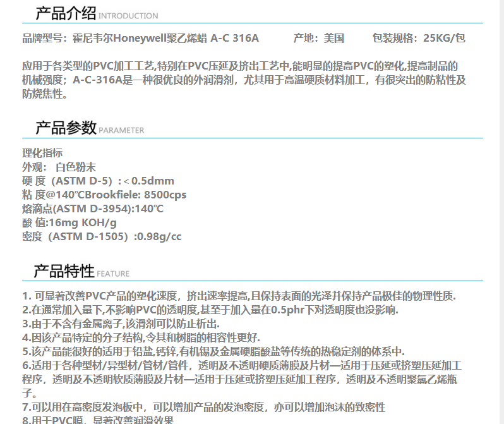
Task: Click the 熔滴点 ASTM D-3954 140℃ line
Action: 93,209
